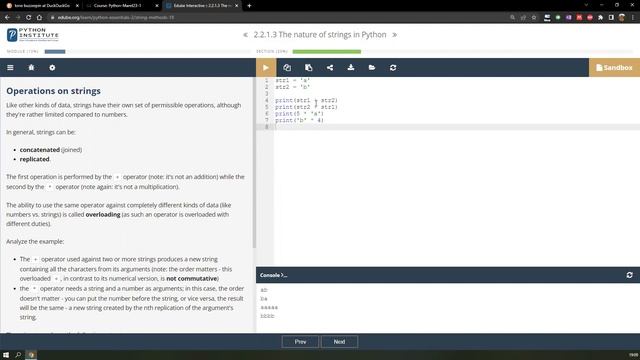Go to previous section with left double chevron
The image size is (640, 360).
245,35
